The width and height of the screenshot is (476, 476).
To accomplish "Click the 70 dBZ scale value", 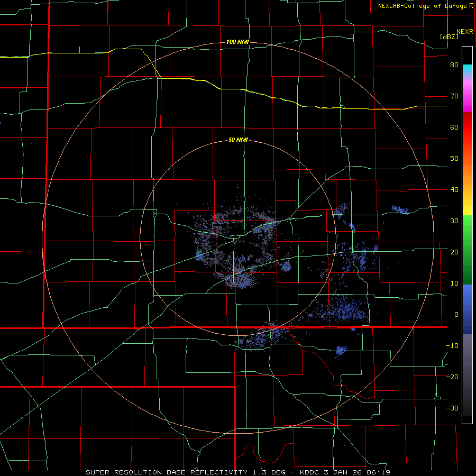I will [x=454, y=96].
